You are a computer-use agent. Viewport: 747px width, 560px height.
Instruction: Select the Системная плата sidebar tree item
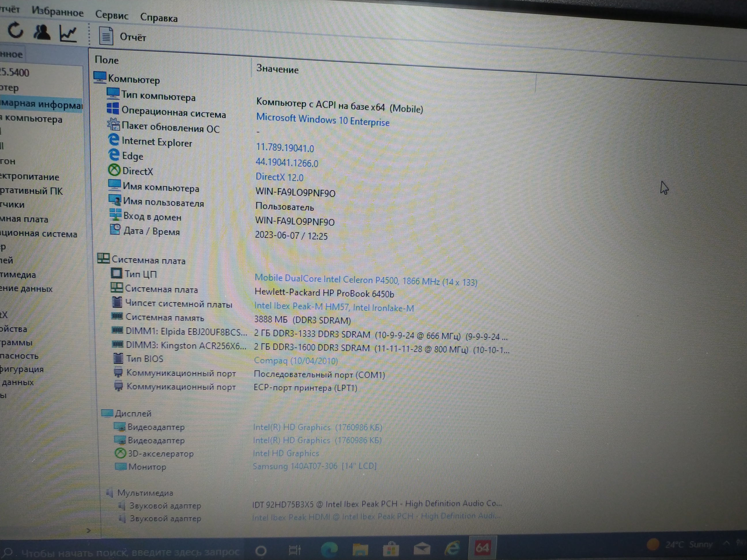(24, 219)
